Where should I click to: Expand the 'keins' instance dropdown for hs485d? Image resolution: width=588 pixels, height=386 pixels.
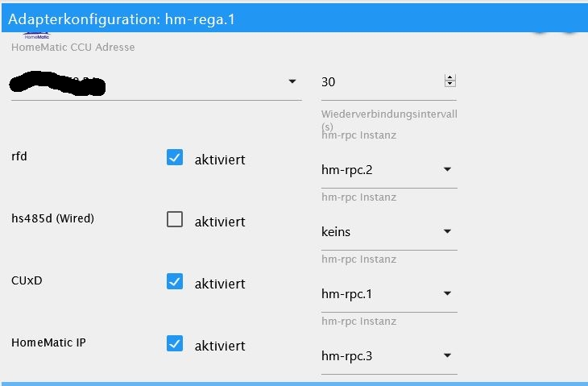(447, 232)
